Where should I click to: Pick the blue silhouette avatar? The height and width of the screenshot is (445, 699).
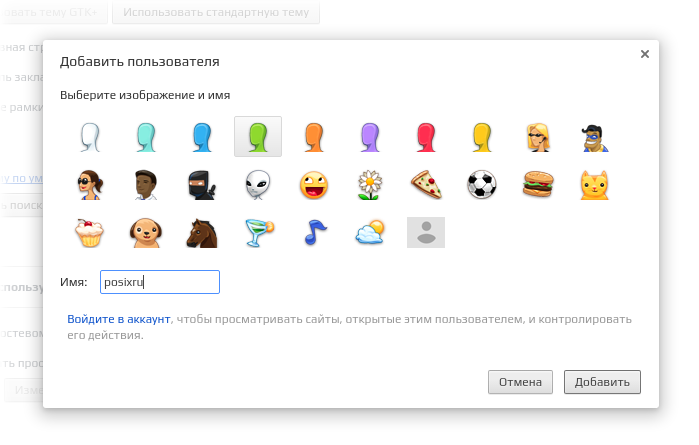click(x=202, y=137)
